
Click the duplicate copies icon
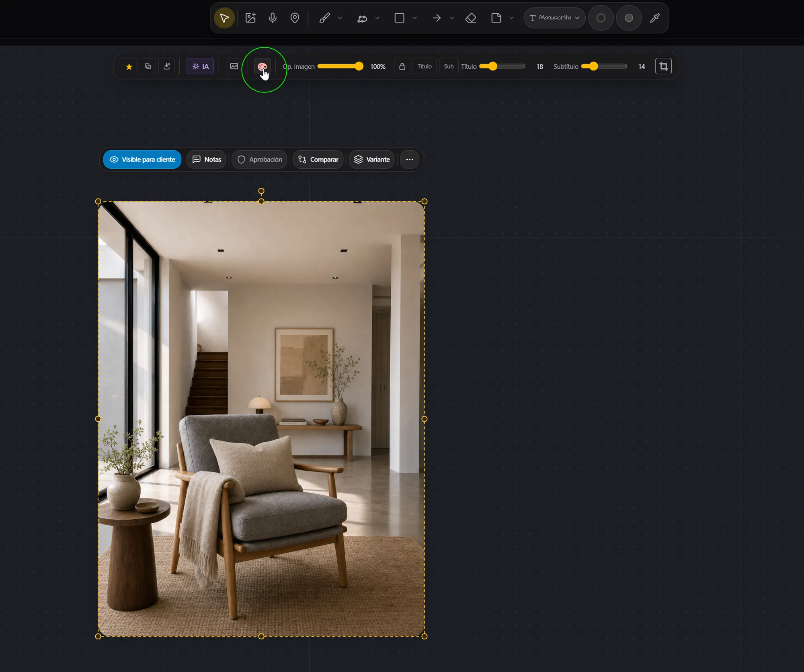coord(148,66)
